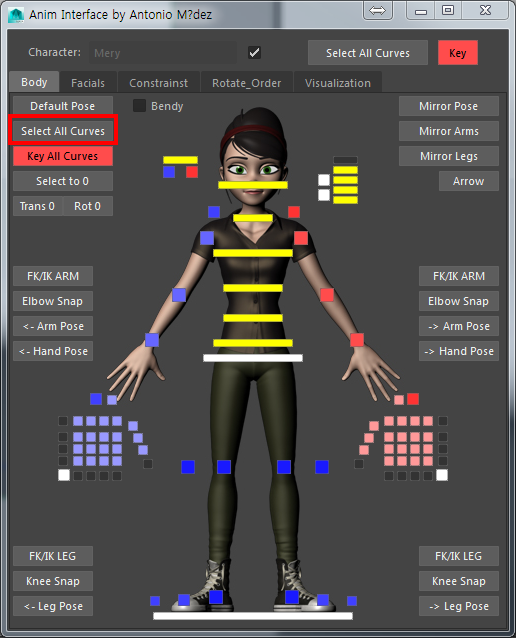The height and width of the screenshot is (638, 516).
Task: Click the Mirror Pose button
Action: [x=449, y=106]
